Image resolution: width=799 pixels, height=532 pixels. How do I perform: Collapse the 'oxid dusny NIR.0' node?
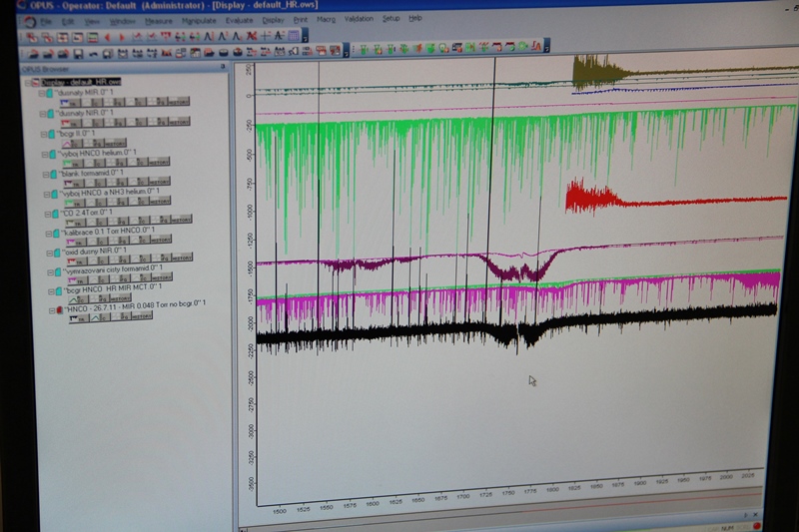[49, 253]
